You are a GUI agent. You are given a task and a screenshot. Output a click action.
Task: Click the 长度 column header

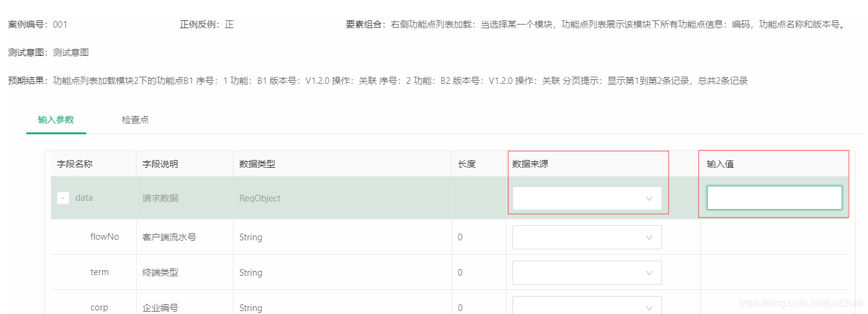pos(467,164)
